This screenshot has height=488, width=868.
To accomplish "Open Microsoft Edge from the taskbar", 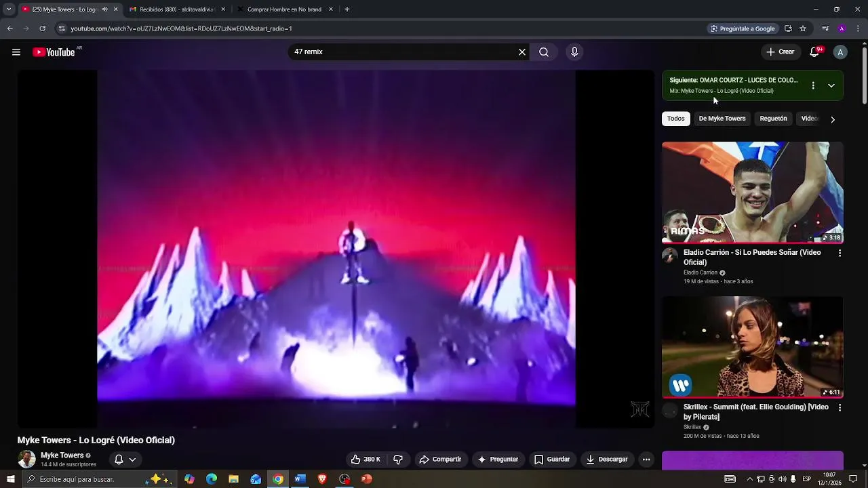I will (x=212, y=479).
